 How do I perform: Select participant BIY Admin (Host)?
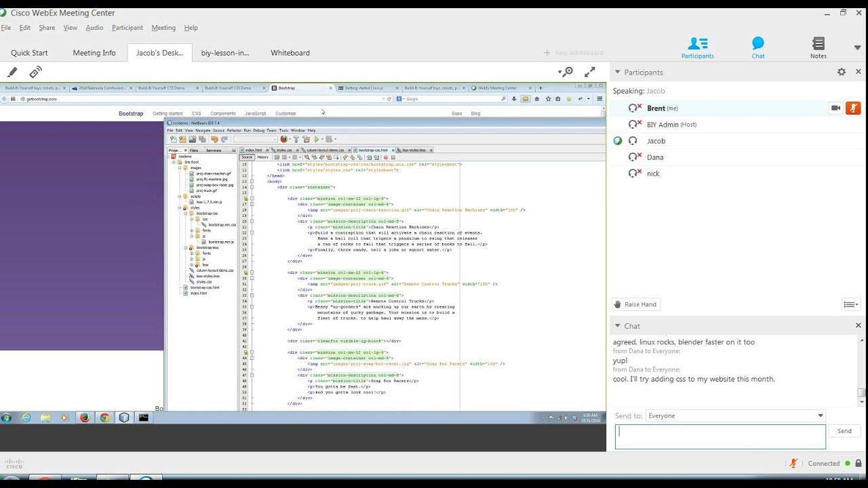(x=671, y=125)
